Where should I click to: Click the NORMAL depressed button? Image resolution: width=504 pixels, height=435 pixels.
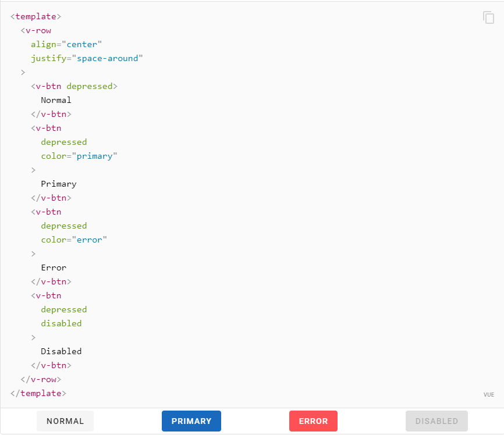click(65, 421)
